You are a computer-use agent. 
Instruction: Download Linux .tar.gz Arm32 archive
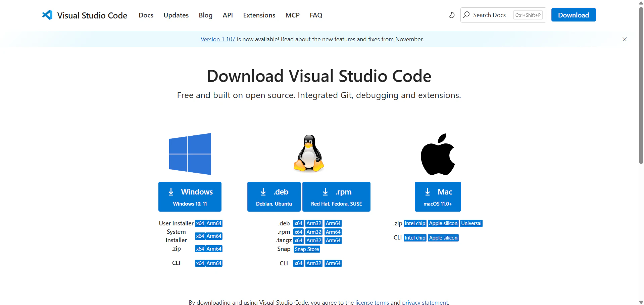point(314,241)
